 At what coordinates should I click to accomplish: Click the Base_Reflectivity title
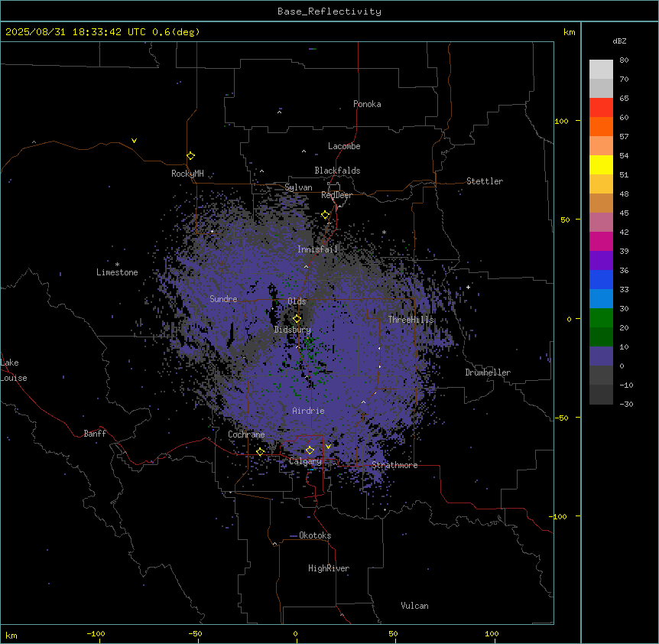click(x=329, y=11)
